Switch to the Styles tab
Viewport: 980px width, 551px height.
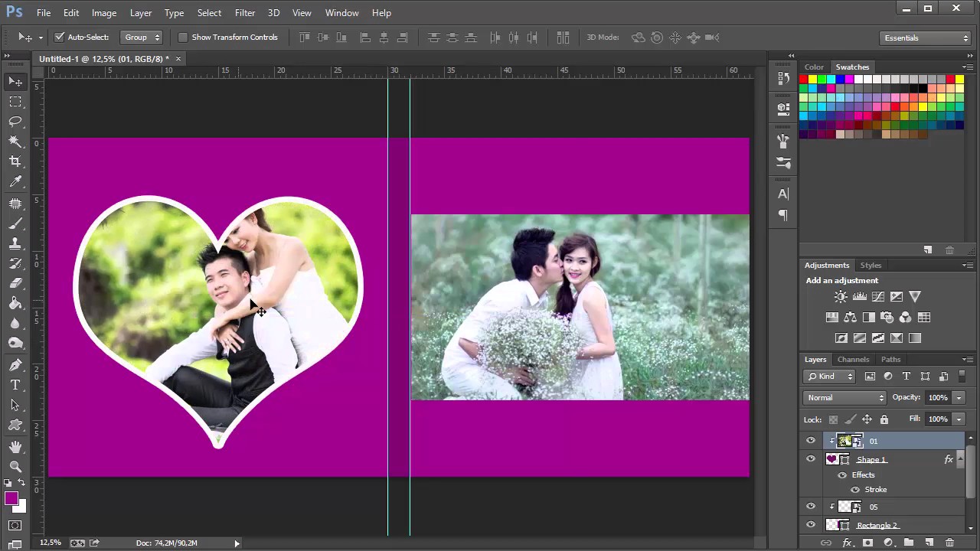(871, 265)
